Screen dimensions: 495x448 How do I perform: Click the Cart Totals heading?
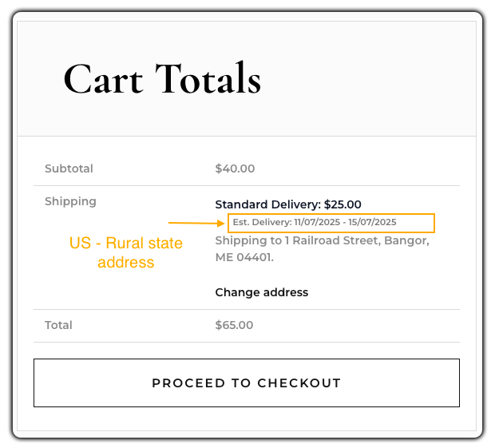click(162, 79)
